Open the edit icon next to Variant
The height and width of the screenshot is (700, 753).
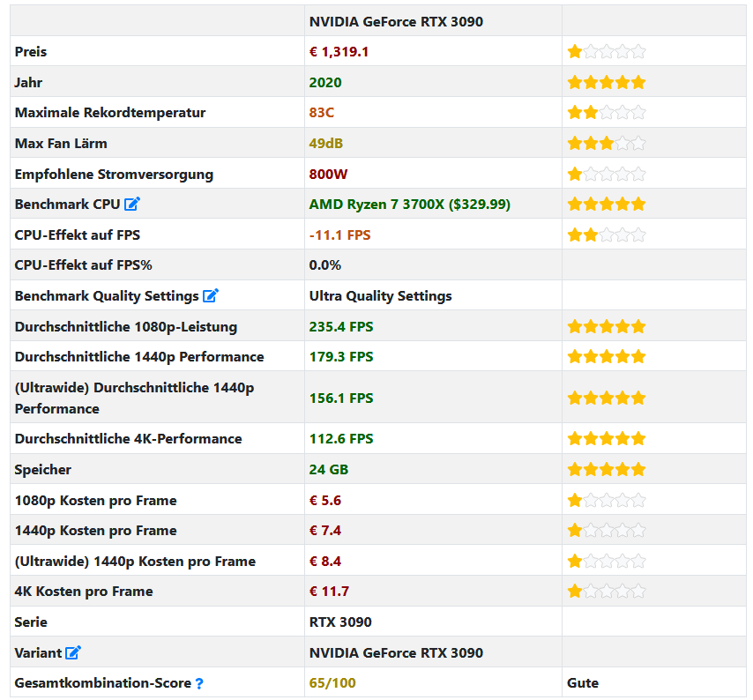[x=73, y=653]
